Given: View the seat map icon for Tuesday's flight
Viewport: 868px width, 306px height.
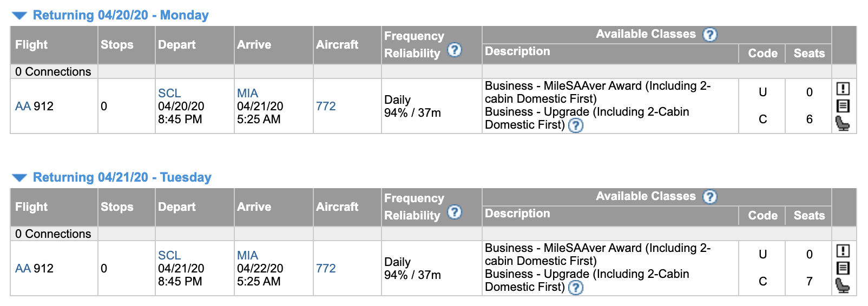Looking at the screenshot, I should [x=843, y=286].
